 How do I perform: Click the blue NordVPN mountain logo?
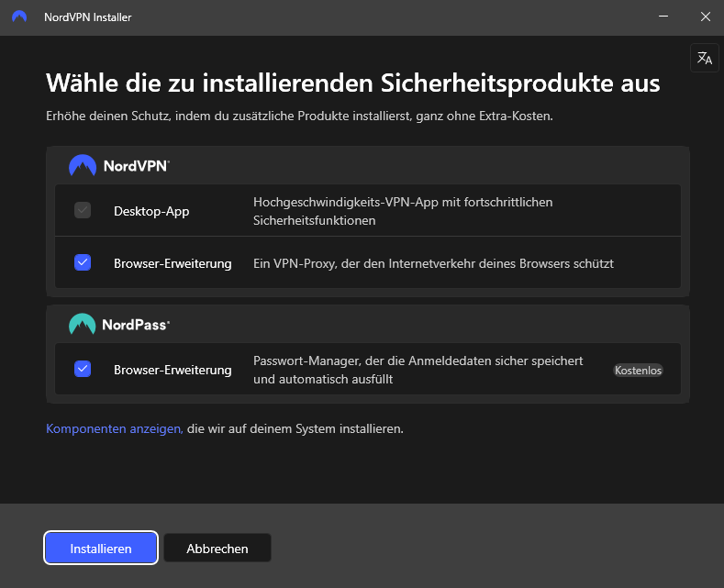tap(83, 165)
